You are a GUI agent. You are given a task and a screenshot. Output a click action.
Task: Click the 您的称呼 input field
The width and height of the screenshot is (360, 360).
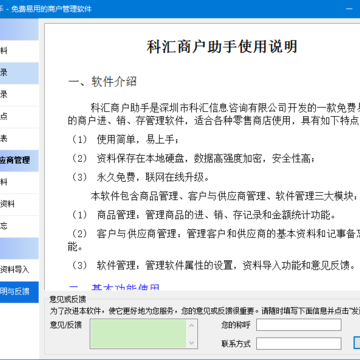(x=299, y=325)
